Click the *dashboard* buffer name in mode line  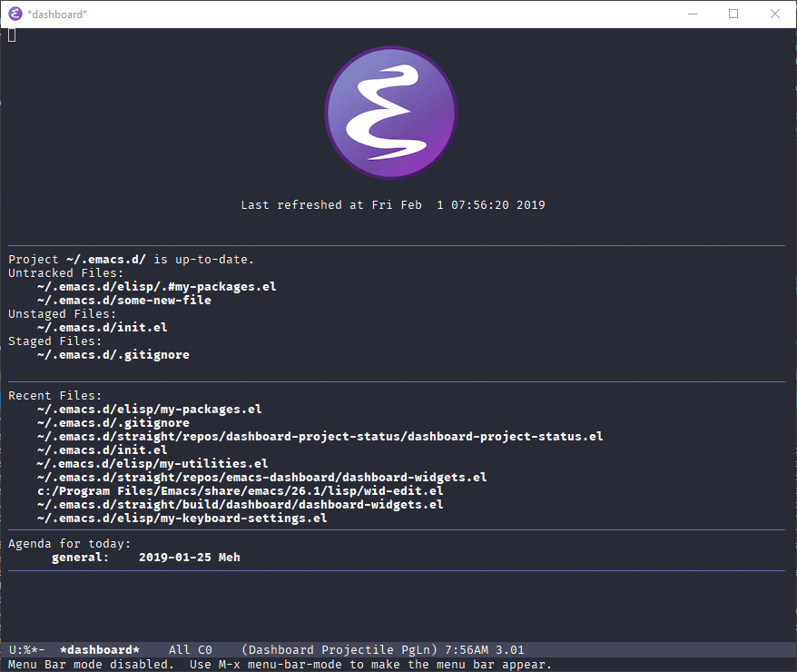click(100, 650)
